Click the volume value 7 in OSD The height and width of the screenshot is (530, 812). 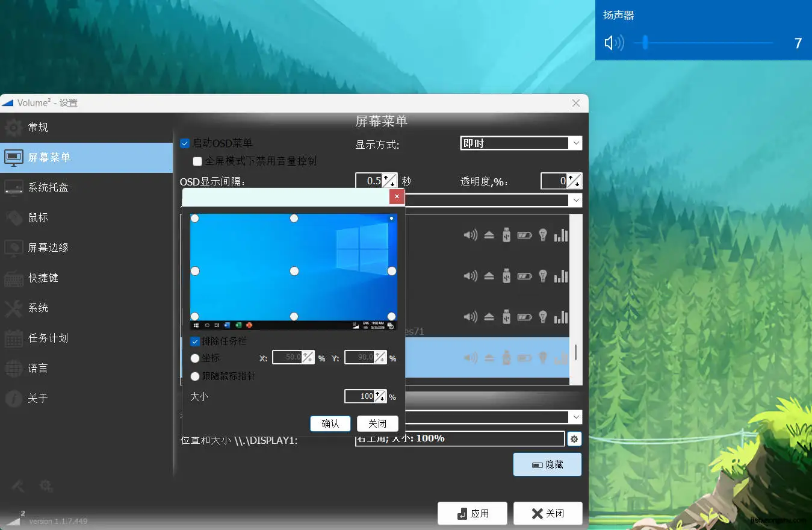coord(798,43)
